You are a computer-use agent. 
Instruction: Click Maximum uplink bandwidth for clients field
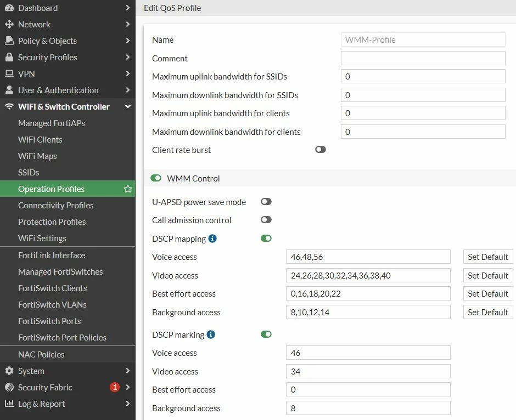pyautogui.click(x=423, y=113)
